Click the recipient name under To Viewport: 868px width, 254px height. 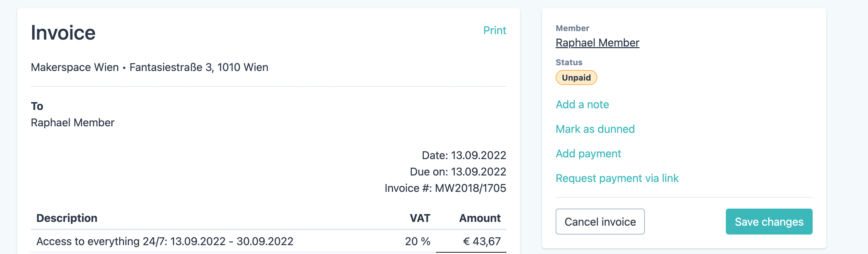click(x=72, y=123)
